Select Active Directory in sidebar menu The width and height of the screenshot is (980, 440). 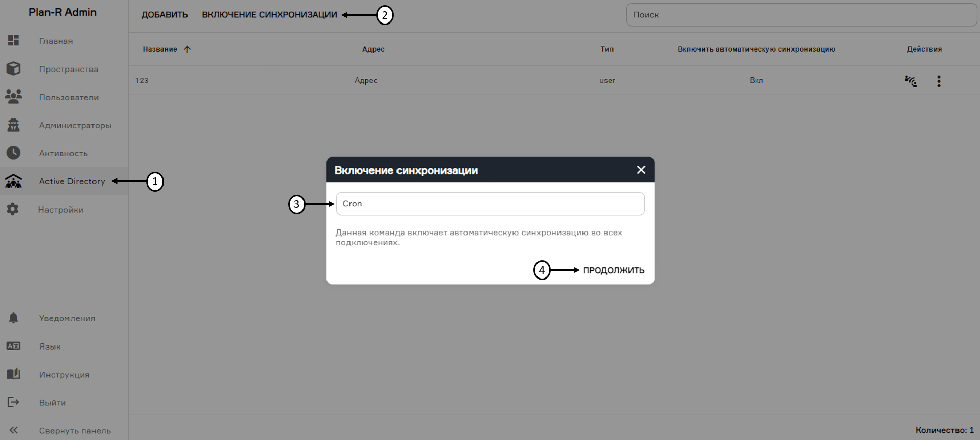coord(72,181)
